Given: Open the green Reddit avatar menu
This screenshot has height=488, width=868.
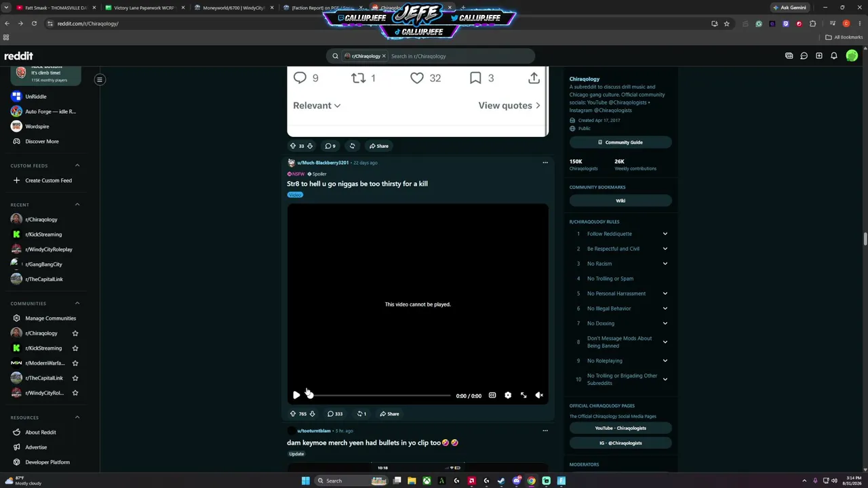Looking at the screenshot, I should 852,56.
